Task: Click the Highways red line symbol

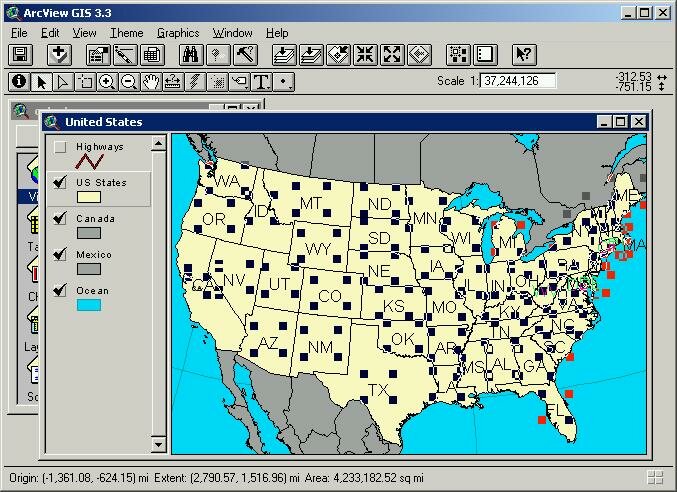Action: click(89, 161)
